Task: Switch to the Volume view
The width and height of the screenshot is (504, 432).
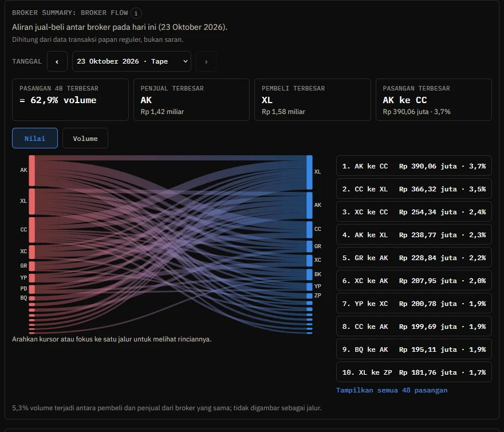Action: coord(85,138)
